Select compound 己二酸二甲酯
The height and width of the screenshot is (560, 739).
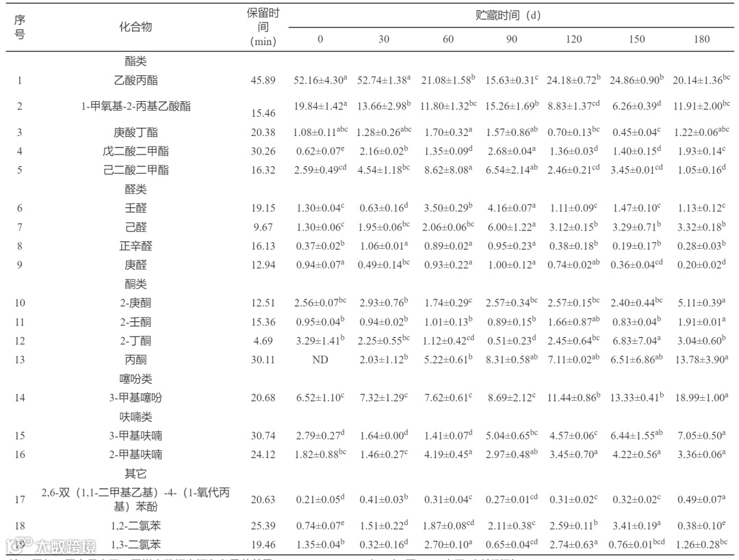135,170
